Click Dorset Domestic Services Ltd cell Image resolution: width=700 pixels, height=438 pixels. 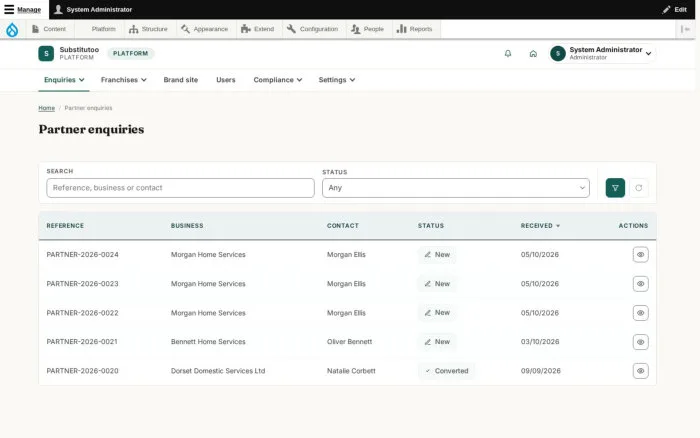[218, 371]
